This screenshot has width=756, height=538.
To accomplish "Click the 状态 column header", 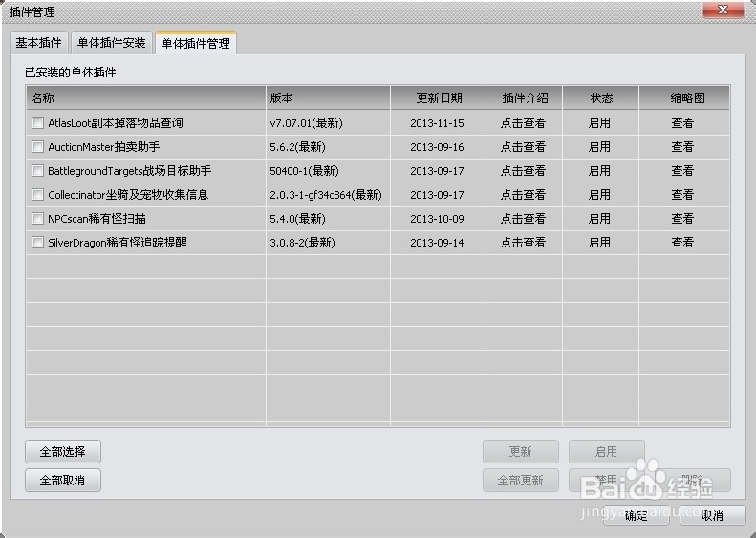I will [x=601, y=97].
